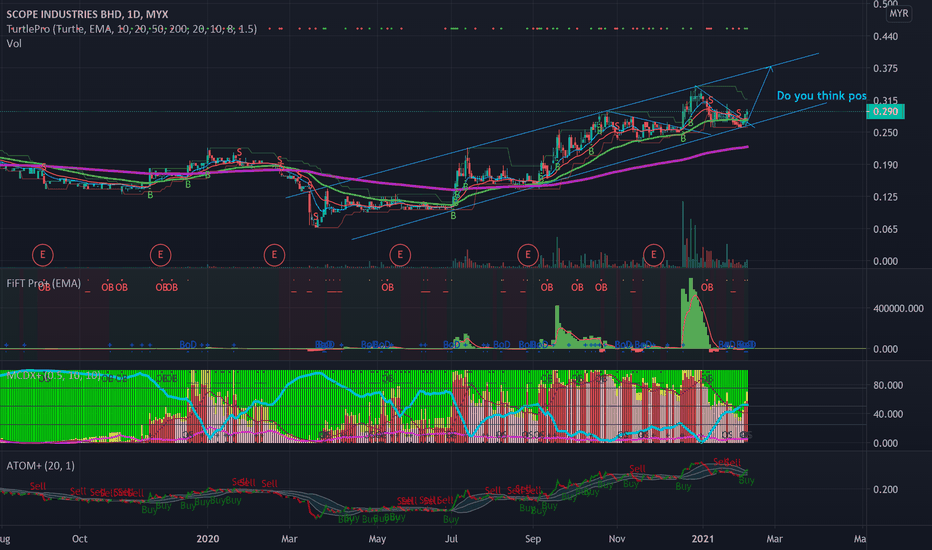The height and width of the screenshot is (550, 932).
Task: Click the Jul label on time axis
Action: coord(451,539)
